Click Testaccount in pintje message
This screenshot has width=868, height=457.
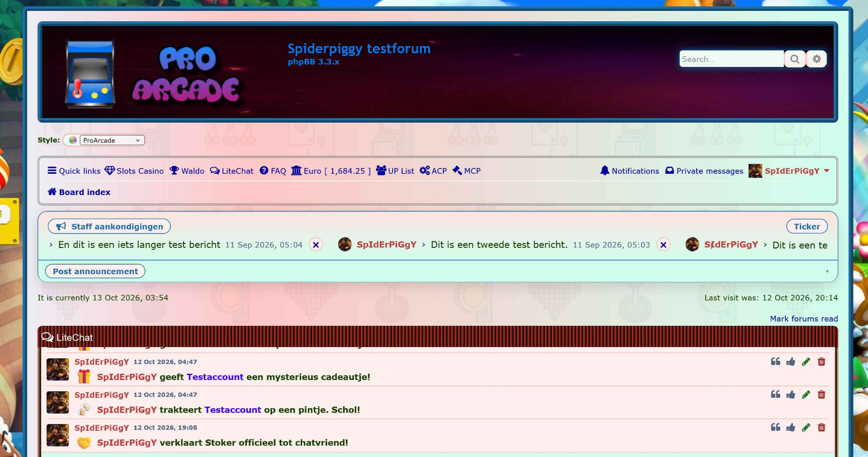233,410
